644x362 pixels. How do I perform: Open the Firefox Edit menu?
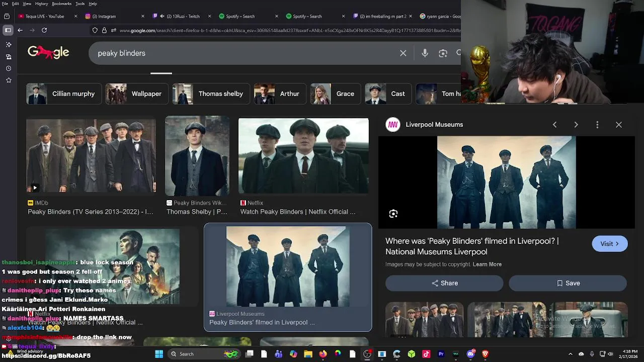(16, 4)
